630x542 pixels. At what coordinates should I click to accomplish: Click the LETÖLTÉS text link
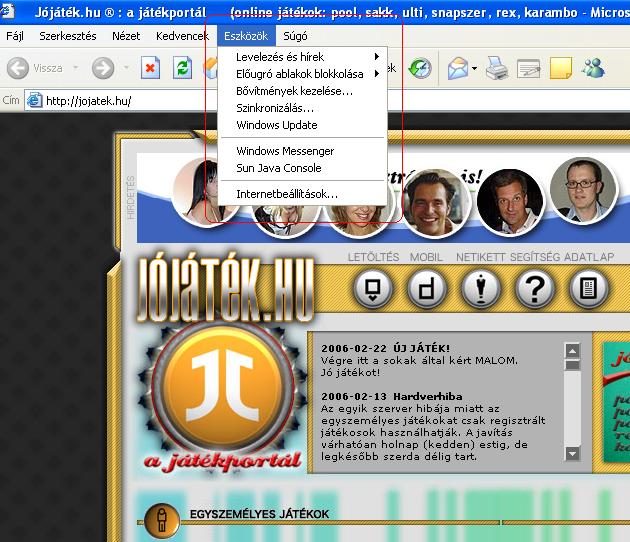[x=373, y=257]
